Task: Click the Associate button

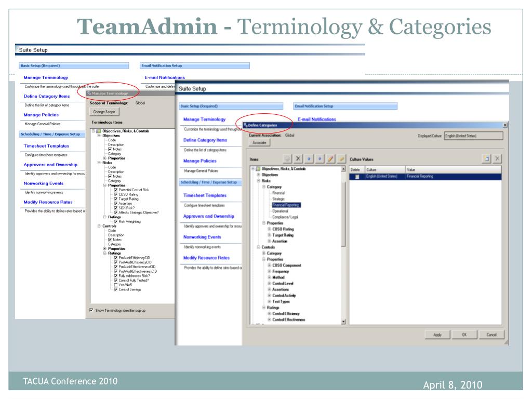Action: (259, 142)
